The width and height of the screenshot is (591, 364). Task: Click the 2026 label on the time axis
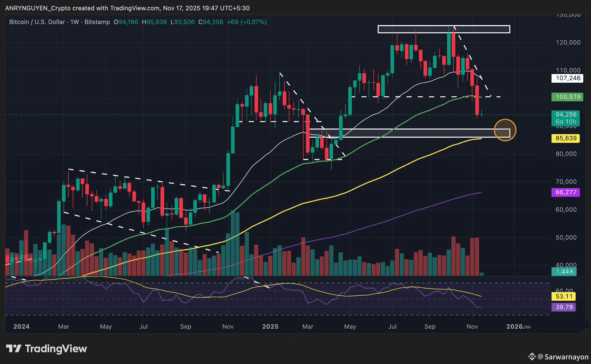click(x=515, y=327)
